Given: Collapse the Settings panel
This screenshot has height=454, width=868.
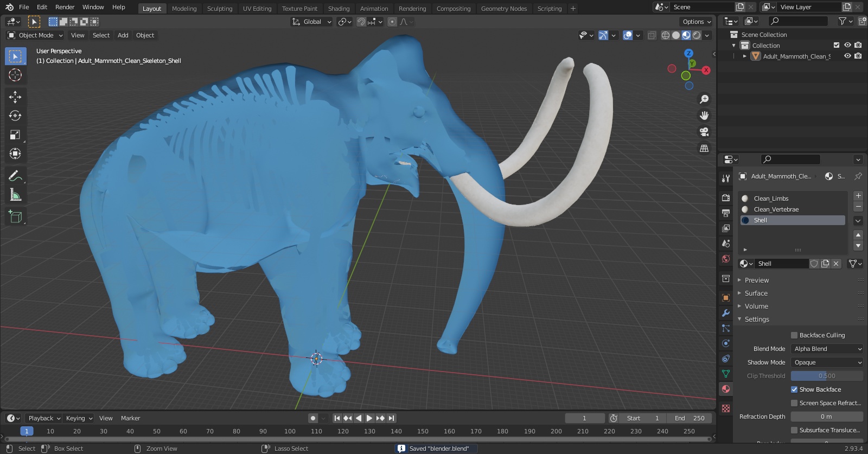Looking at the screenshot, I should (757, 319).
